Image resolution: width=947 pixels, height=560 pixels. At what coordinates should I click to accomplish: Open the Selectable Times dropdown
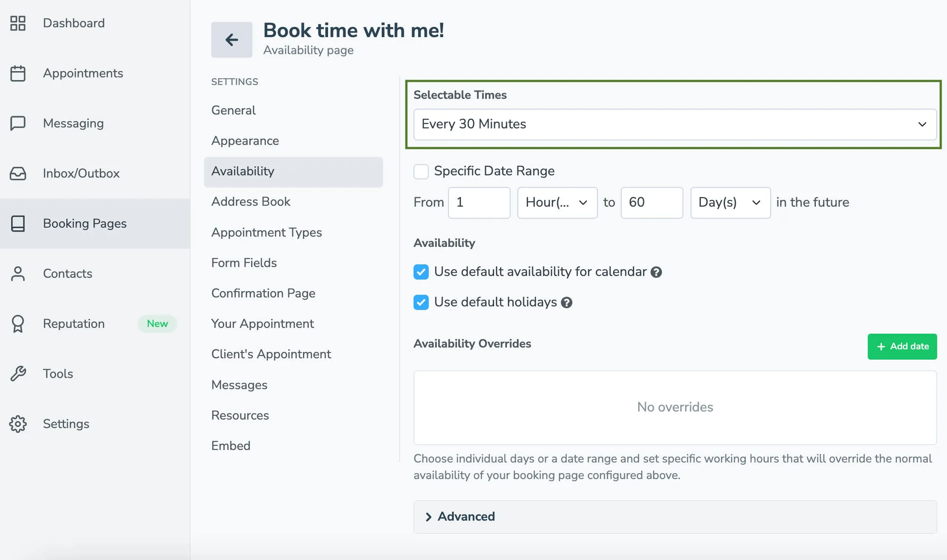[675, 124]
